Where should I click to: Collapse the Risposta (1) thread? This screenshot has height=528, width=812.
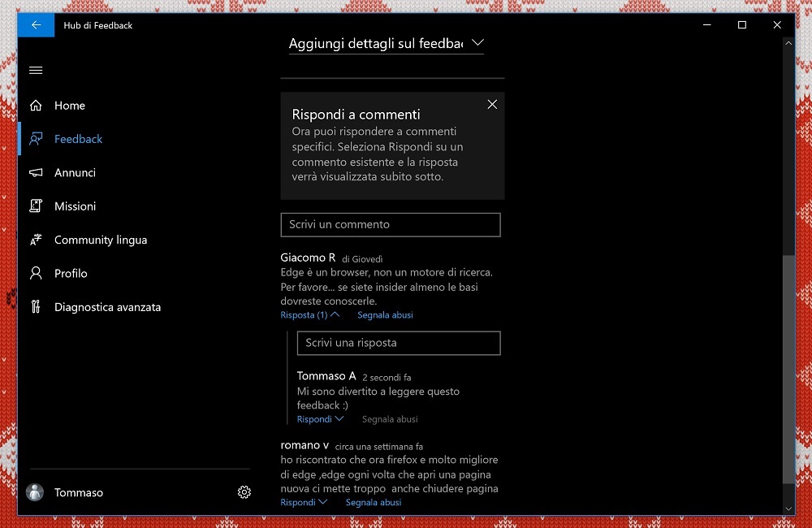click(309, 315)
